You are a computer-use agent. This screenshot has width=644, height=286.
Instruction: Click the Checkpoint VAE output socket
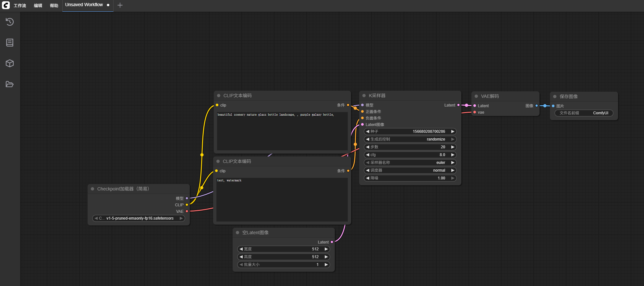coord(187,211)
